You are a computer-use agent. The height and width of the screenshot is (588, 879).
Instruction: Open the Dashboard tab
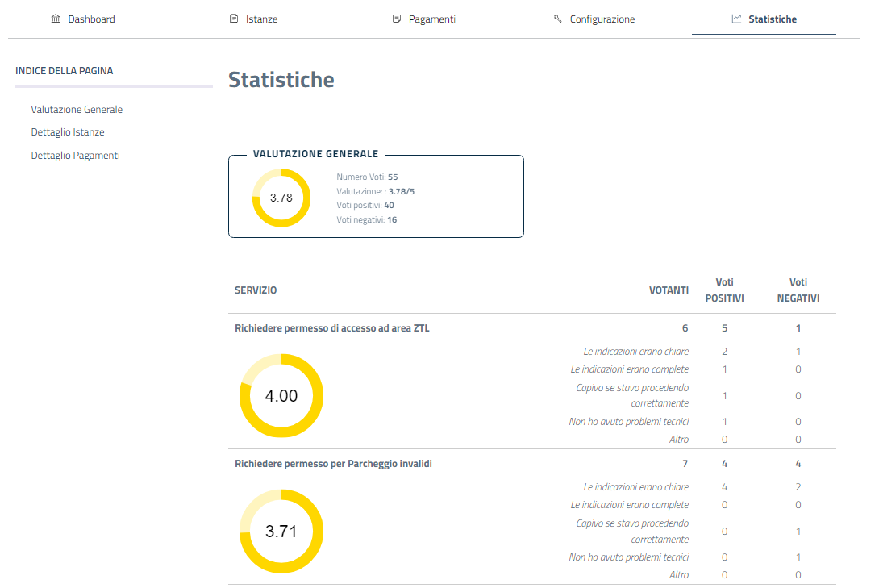click(91, 19)
